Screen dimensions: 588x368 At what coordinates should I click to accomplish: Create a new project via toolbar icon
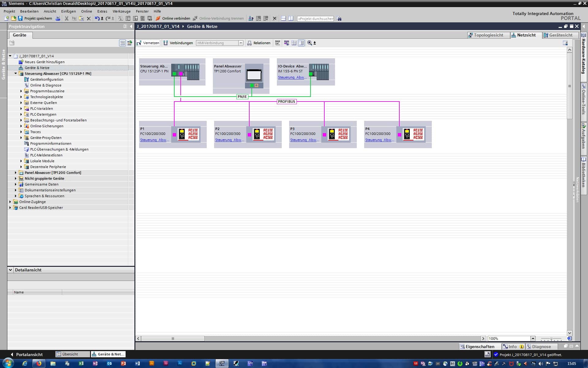pyautogui.click(x=6, y=18)
